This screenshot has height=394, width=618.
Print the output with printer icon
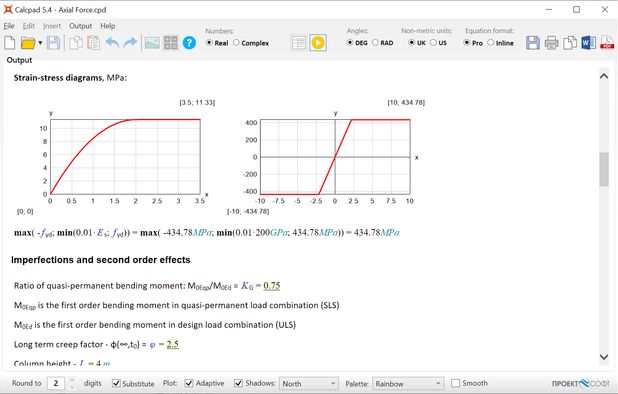click(551, 43)
